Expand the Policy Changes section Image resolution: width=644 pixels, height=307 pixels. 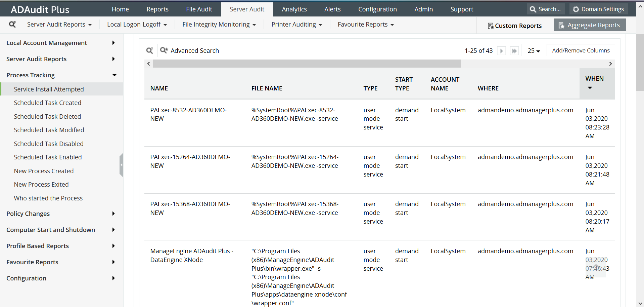pos(113,214)
